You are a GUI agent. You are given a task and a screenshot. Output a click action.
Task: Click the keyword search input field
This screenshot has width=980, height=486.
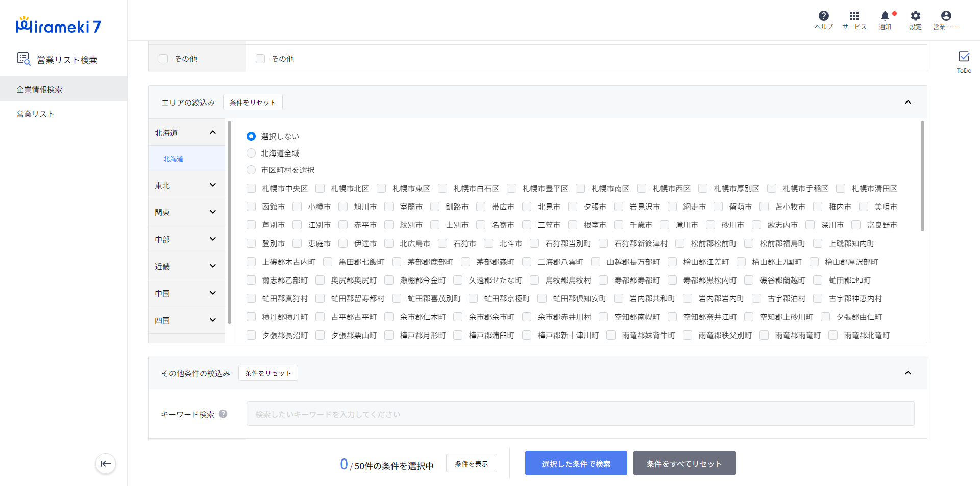click(x=580, y=414)
